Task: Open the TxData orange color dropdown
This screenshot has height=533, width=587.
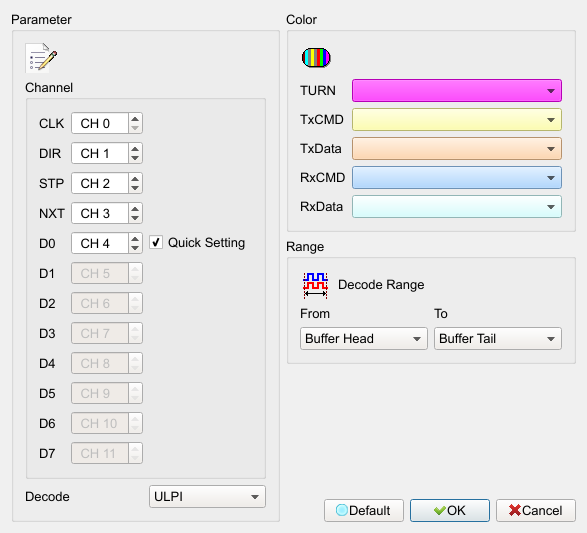Action: [457, 148]
